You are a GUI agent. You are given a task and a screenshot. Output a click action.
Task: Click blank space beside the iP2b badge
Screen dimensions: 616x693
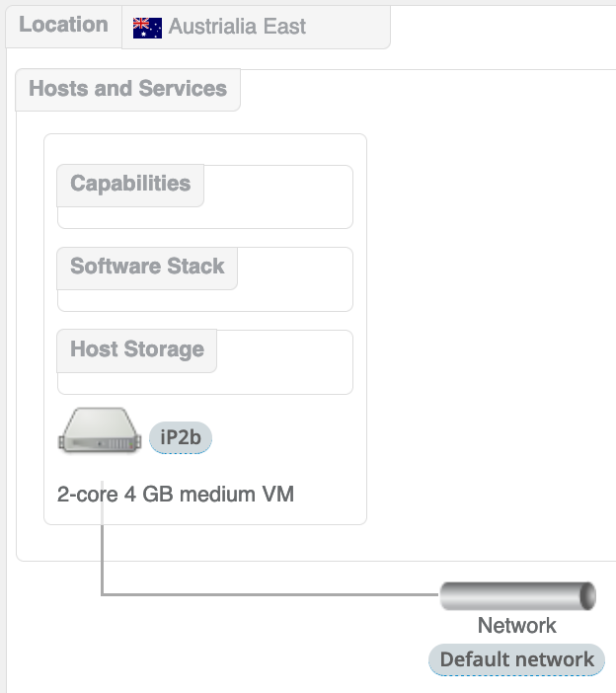tap(286, 437)
